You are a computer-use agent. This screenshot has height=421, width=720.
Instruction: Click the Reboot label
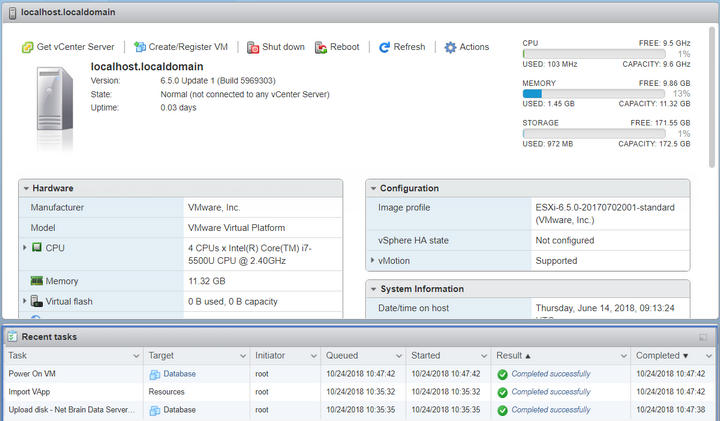[x=344, y=47]
